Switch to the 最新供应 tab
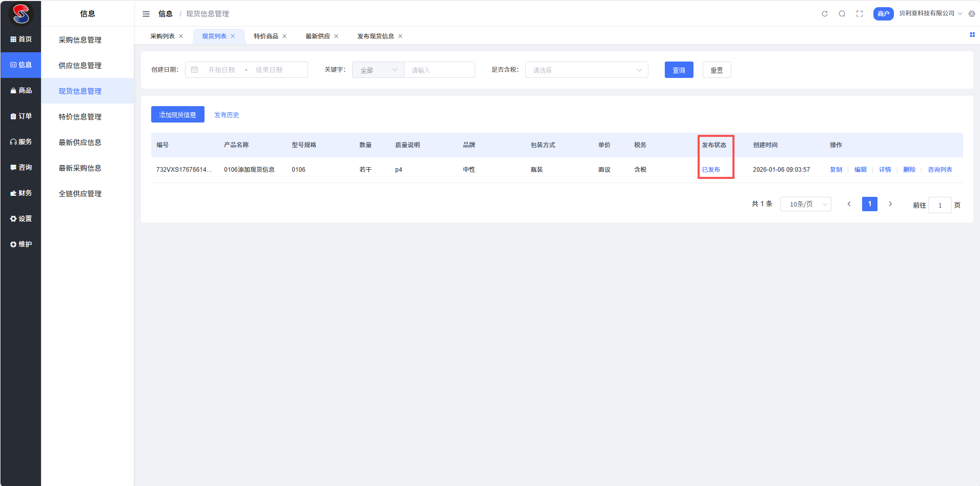This screenshot has height=486, width=980. click(318, 36)
